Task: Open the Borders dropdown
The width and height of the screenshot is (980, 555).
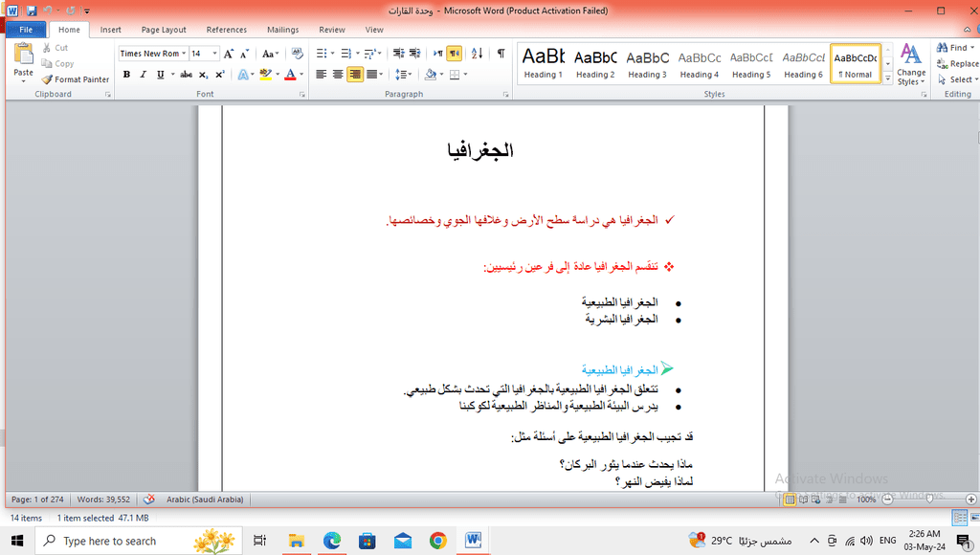Action: [x=464, y=75]
